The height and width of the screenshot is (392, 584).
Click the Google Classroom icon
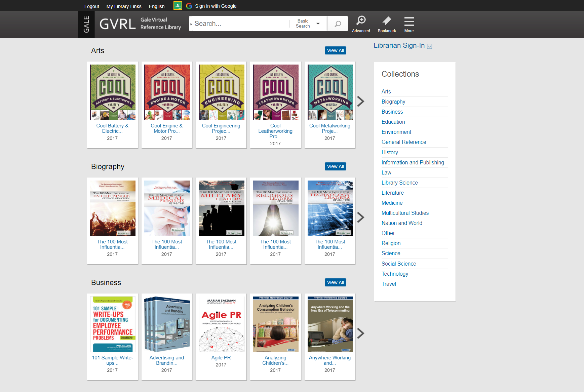click(178, 6)
